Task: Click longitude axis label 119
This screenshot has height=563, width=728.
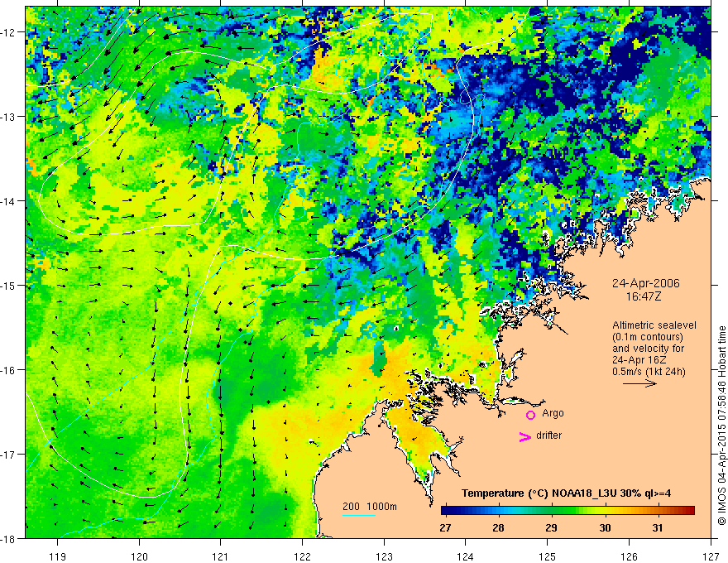Action: 58,556
